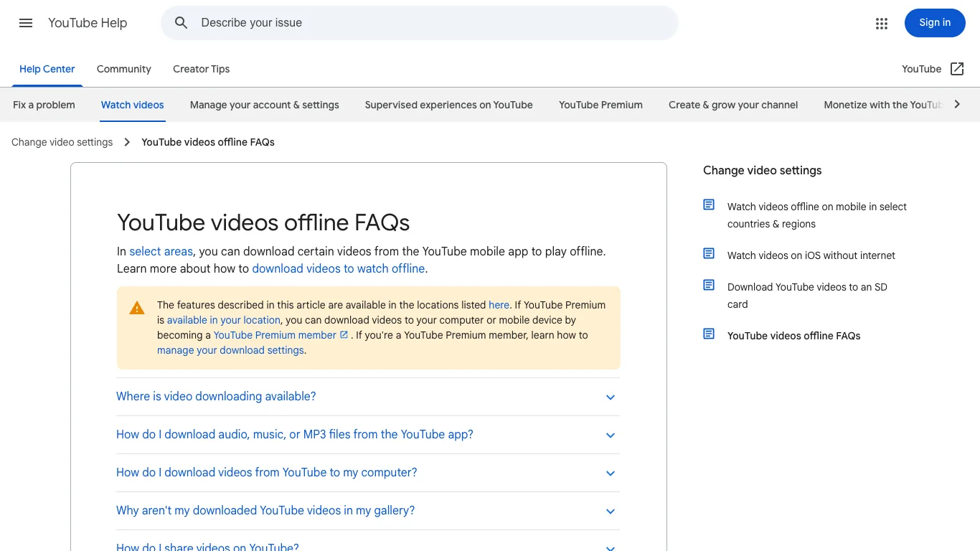The width and height of the screenshot is (980, 551).
Task: Follow the YouTube Premium member link
Action: tap(275, 335)
